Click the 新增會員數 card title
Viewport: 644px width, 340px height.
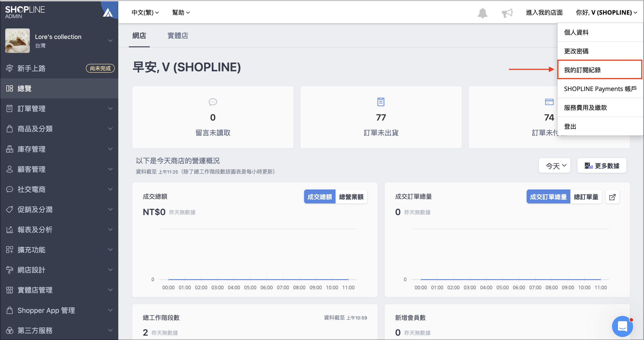[x=410, y=317]
